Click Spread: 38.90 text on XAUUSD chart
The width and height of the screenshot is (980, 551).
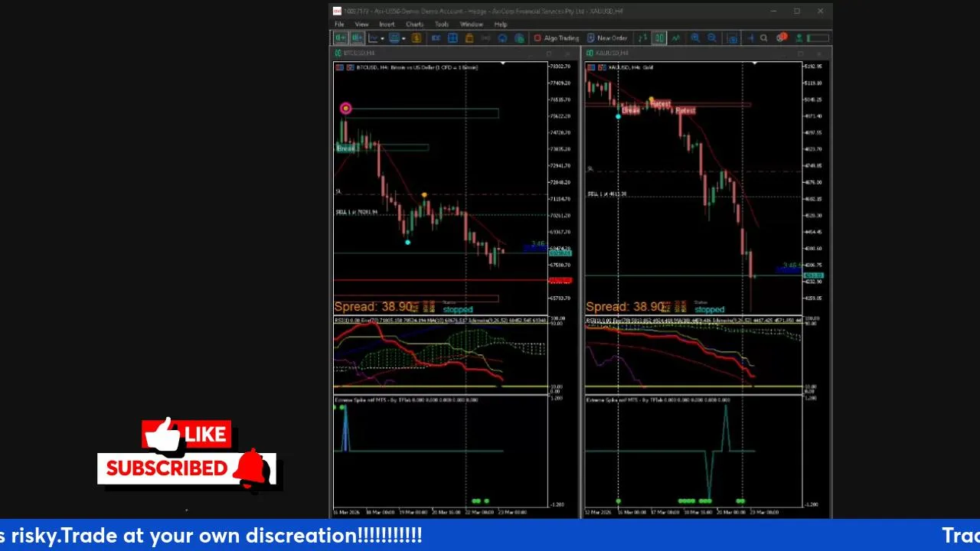click(626, 307)
